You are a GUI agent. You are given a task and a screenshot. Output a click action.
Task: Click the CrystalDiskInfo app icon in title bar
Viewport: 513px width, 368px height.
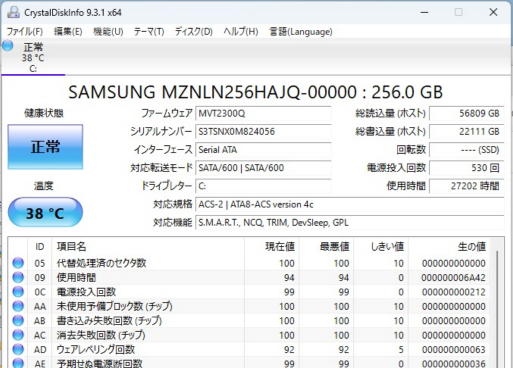click(14, 13)
